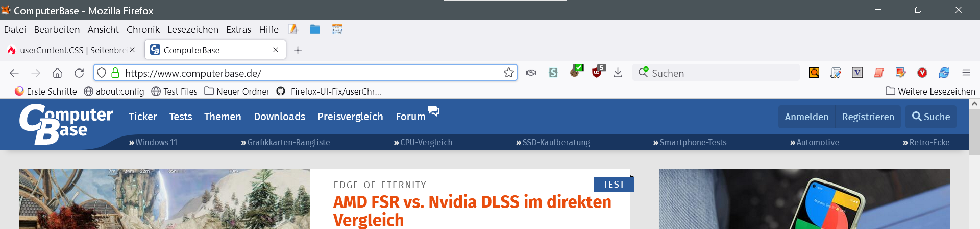Open the Grafikkarten-Rangliste quick link
This screenshot has height=229, width=980.
[x=285, y=142]
